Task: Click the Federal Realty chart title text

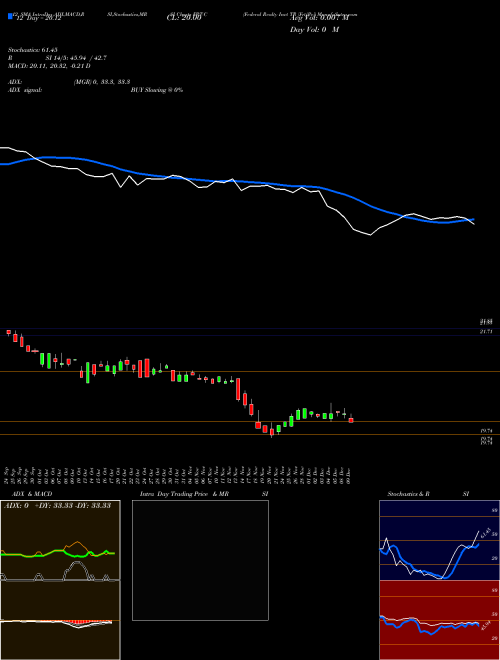Action: [x=301, y=14]
